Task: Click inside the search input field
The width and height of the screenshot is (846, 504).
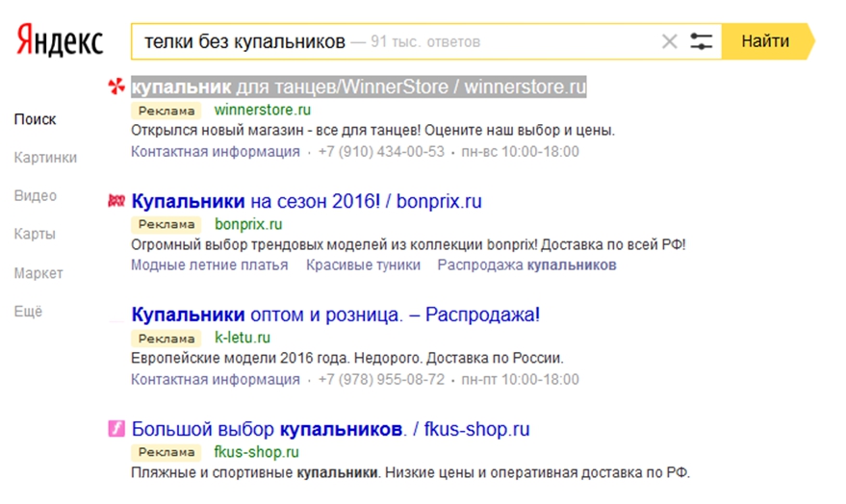Action: pos(385,41)
